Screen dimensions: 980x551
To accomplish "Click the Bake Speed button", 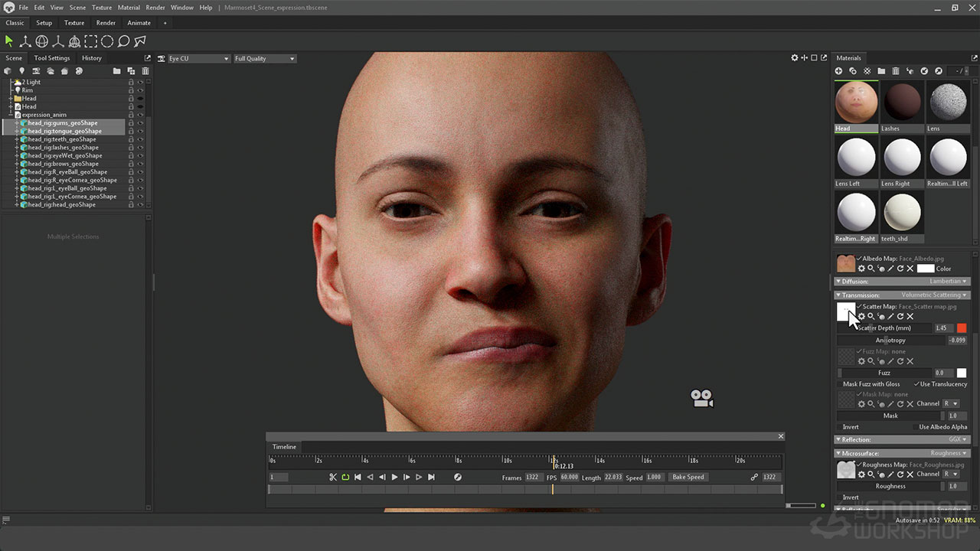I will pos(688,477).
